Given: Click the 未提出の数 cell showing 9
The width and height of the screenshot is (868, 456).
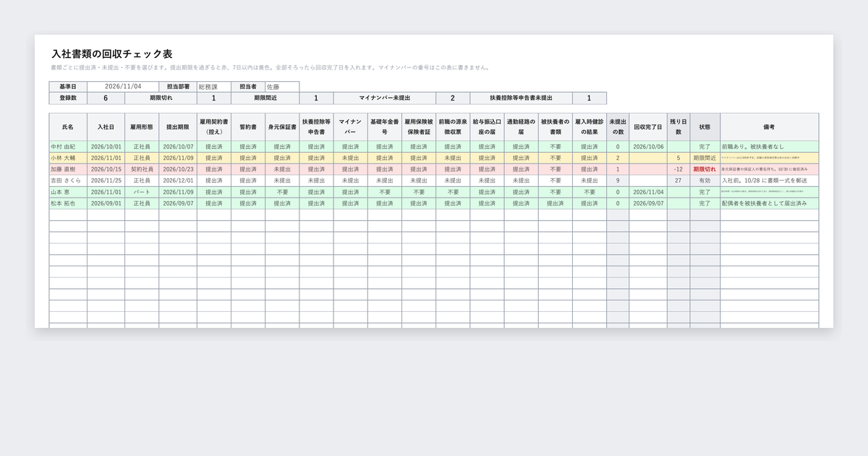Looking at the screenshot, I should pyautogui.click(x=618, y=180).
